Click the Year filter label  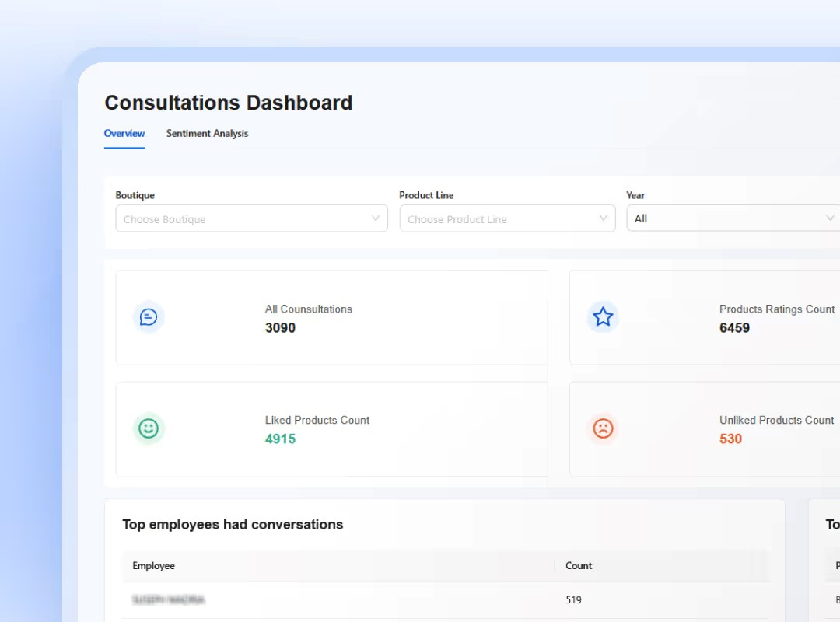tap(635, 196)
